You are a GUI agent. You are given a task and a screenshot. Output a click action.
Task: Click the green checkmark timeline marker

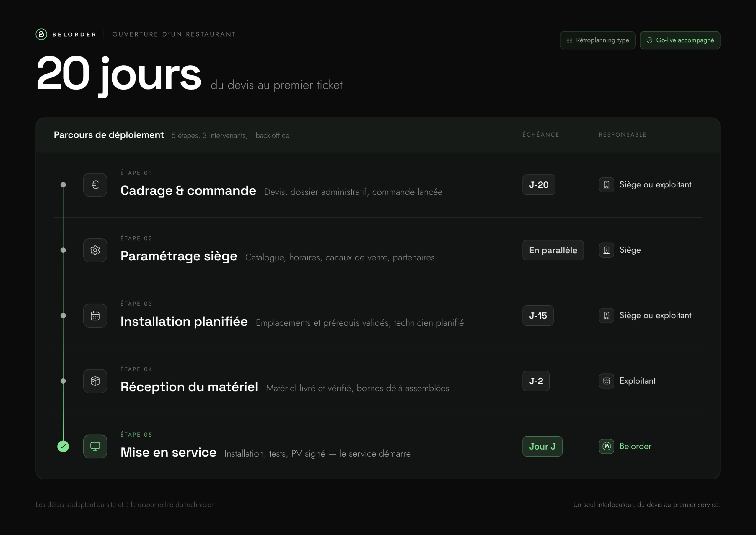click(63, 446)
